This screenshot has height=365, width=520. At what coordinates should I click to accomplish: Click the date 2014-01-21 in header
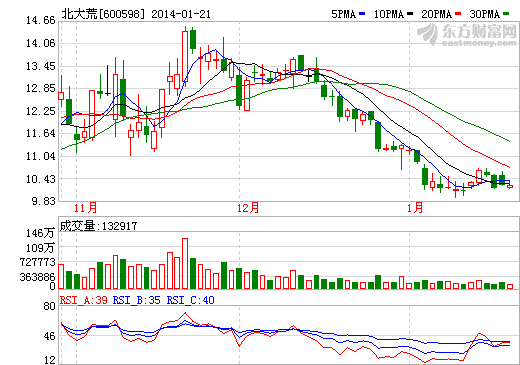pyautogui.click(x=181, y=14)
